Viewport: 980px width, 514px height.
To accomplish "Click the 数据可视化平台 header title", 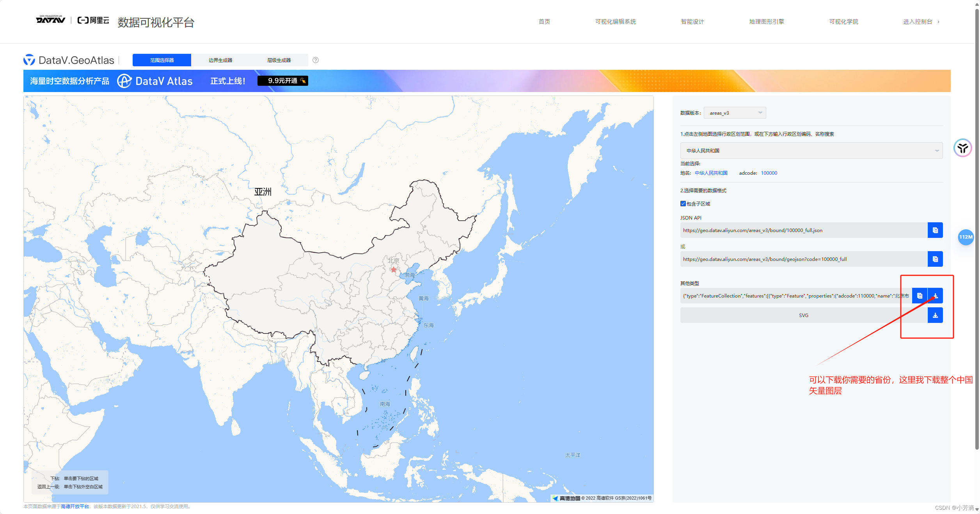I will pos(156,22).
